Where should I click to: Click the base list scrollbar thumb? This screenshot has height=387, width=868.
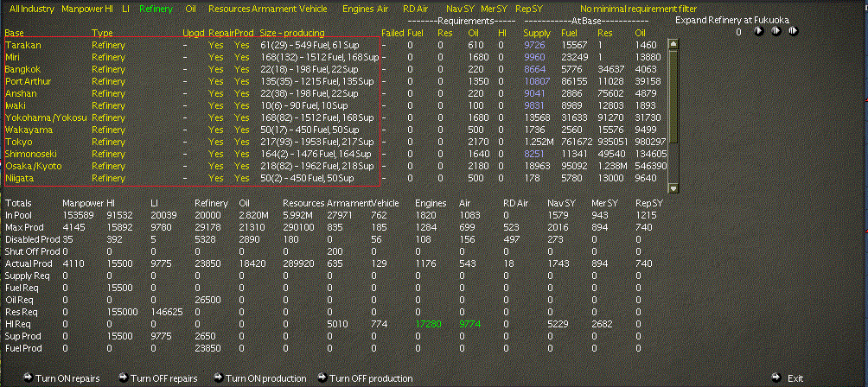[x=673, y=96]
